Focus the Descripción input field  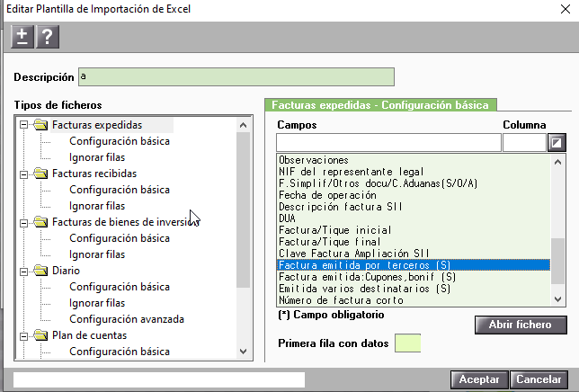coord(236,76)
